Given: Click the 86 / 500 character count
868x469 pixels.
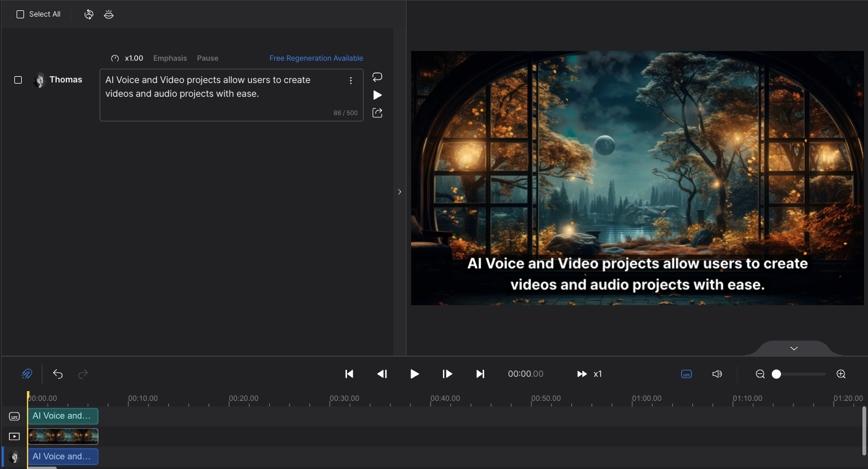Looking at the screenshot, I should [x=345, y=113].
